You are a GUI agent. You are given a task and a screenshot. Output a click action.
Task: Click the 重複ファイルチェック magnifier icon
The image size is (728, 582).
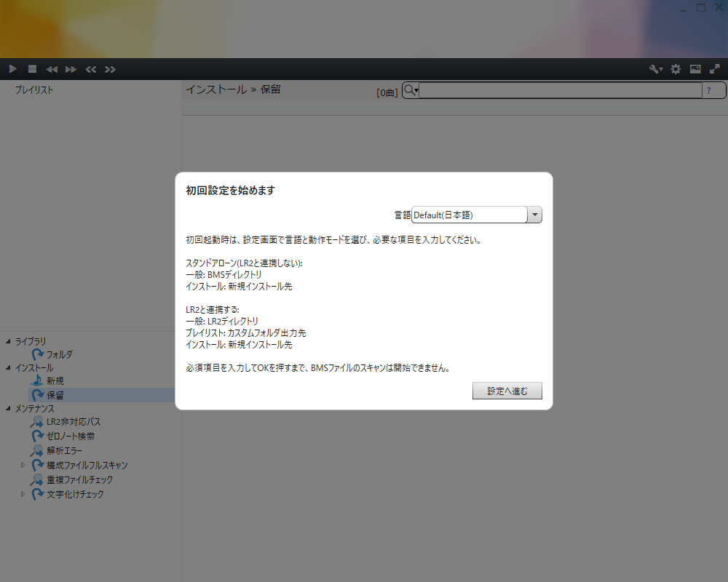[x=36, y=479]
